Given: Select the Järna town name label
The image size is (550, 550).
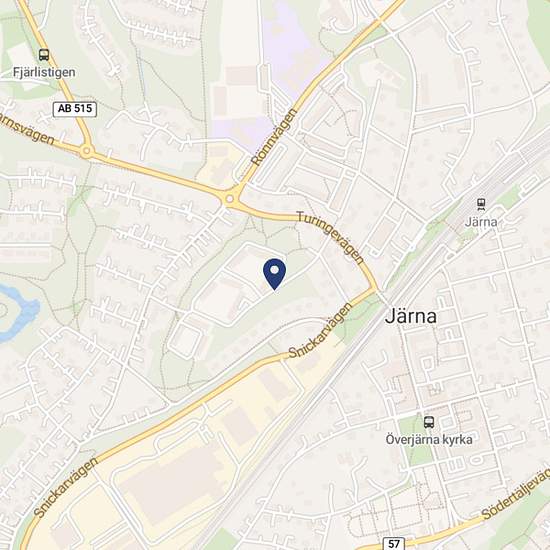Looking at the screenshot, I should click(x=411, y=316).
